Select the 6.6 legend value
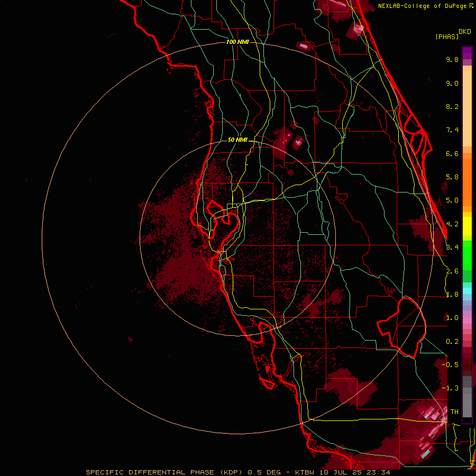 452,153
